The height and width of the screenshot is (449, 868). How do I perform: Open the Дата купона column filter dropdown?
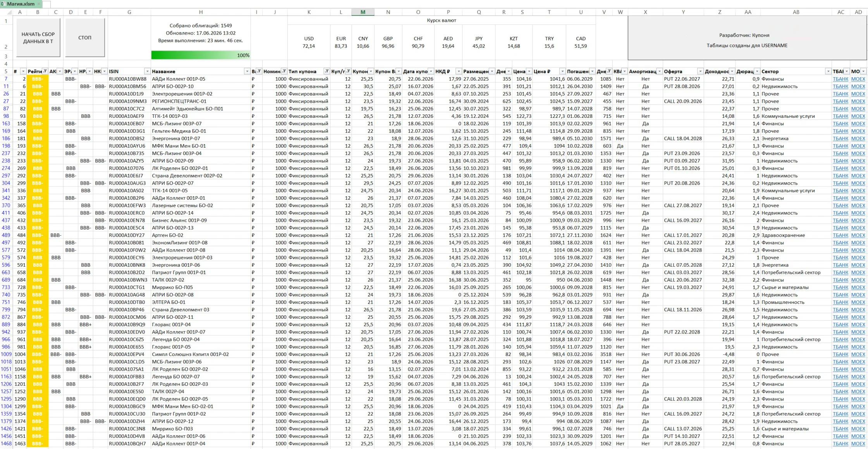[x=431, y=71]
